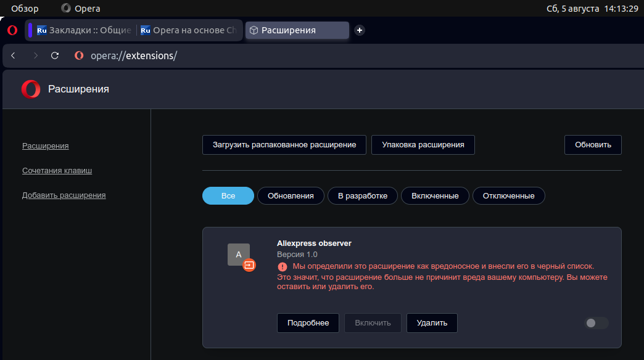644x360 pixels.
Task: Reload the page with the refresh icon
Action: pos(55,55)
